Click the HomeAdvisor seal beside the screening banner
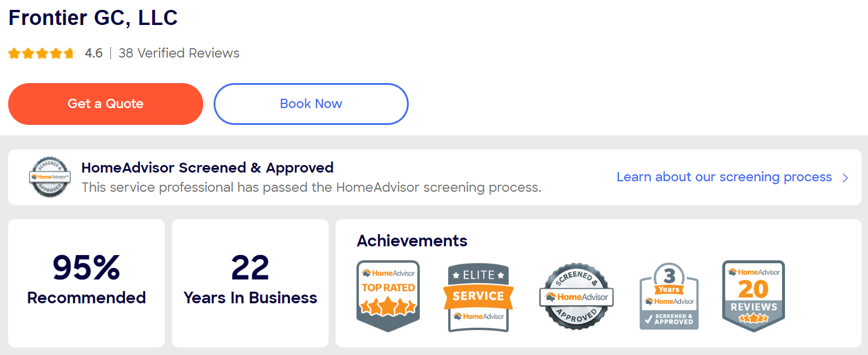The image size is (868, 355). (x=50, y=177)
